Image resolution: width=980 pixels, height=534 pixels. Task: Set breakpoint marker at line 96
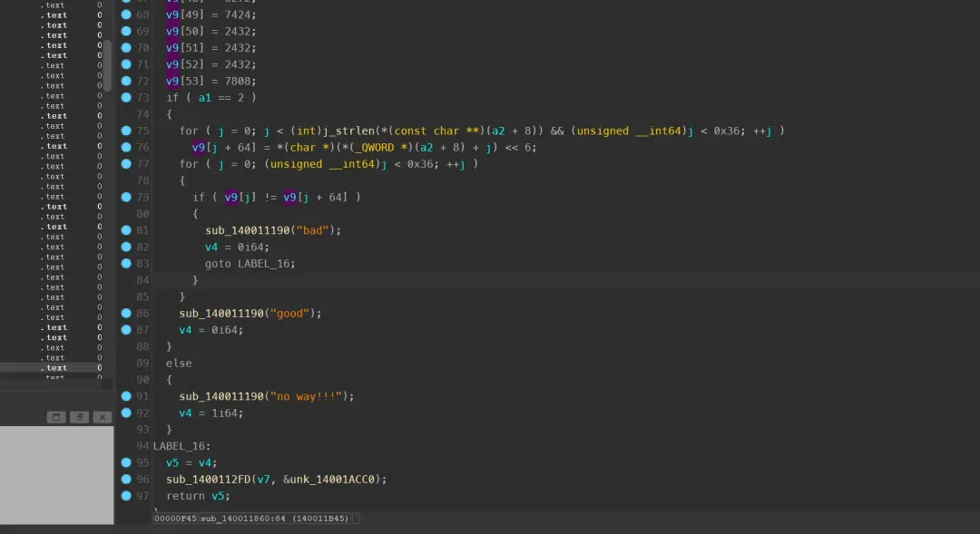(x=126, y=479)
